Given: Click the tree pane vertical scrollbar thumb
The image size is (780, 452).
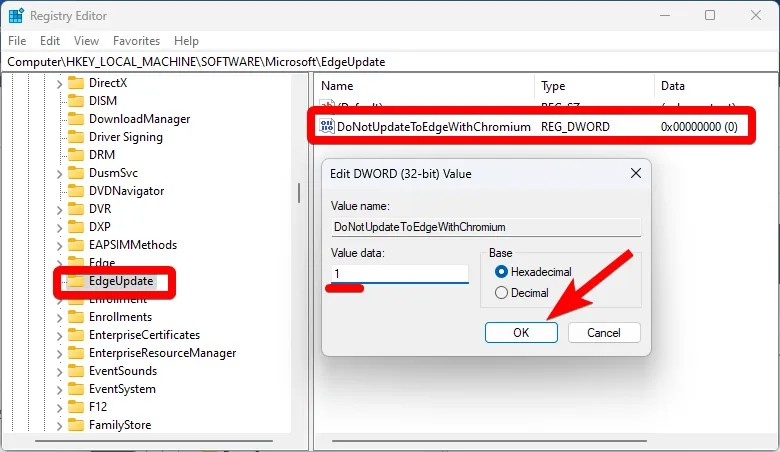Looking at the screenshot, I should pos(299,193).
